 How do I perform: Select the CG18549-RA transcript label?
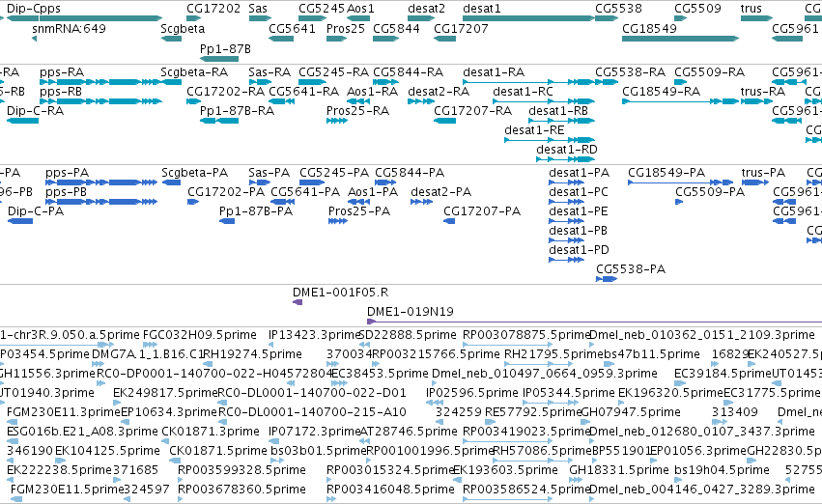(661, 91)
